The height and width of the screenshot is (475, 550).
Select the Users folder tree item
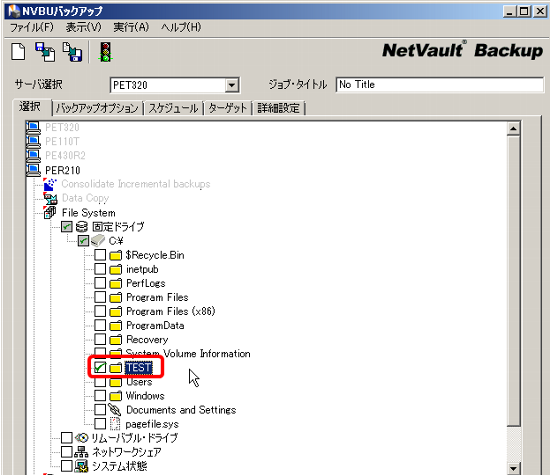(139, 382)
